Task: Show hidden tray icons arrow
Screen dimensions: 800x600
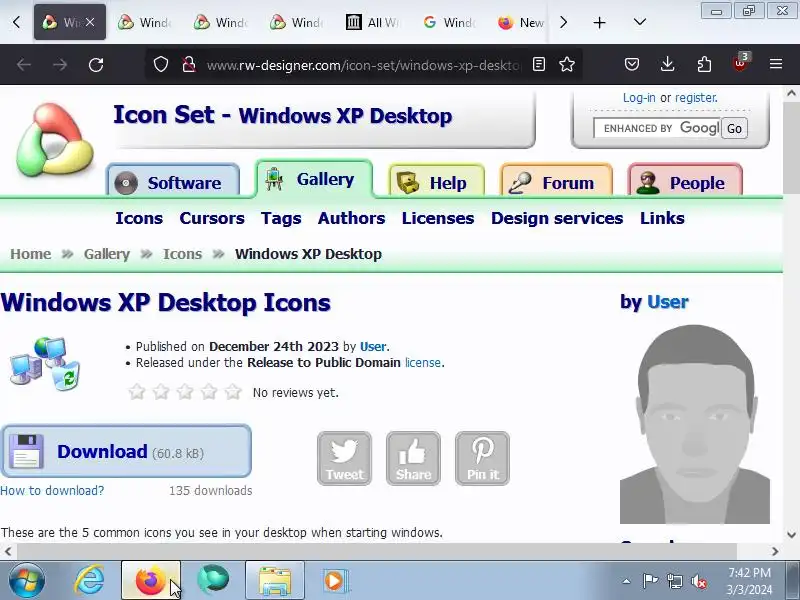Action: click(626, 581)
